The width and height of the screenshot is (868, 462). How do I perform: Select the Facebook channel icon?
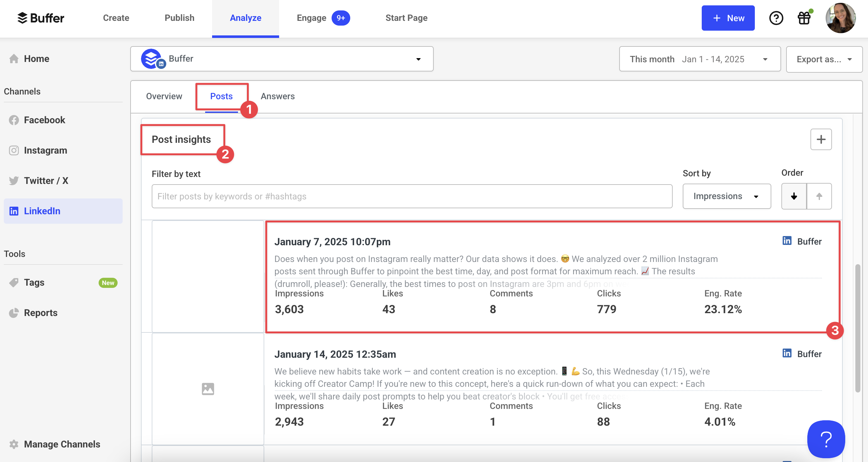[x=14, y=120]
